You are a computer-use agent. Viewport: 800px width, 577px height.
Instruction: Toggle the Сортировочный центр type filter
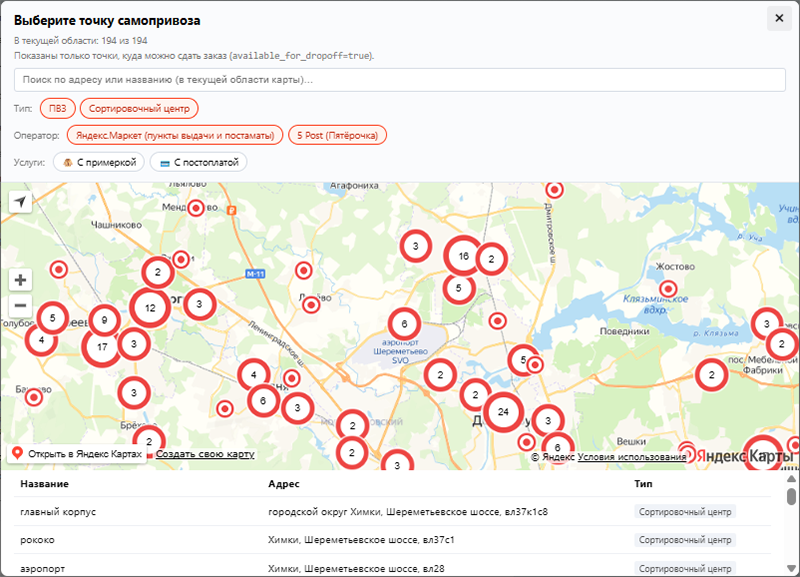pyautogui.click(x=139, y=108)
